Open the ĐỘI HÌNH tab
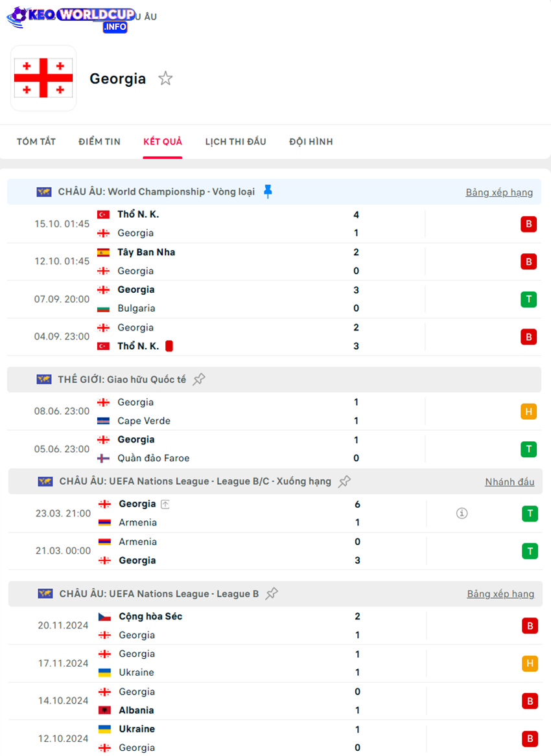 (311, 142)
